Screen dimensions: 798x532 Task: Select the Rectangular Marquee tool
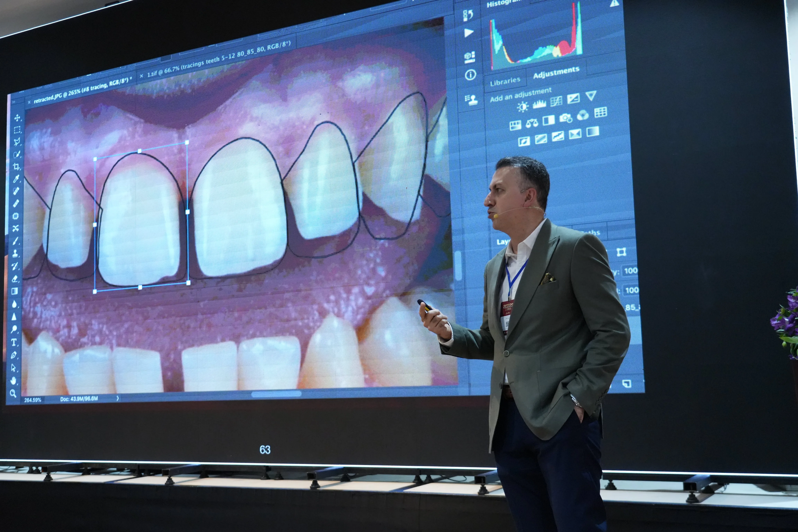[17, 130]
